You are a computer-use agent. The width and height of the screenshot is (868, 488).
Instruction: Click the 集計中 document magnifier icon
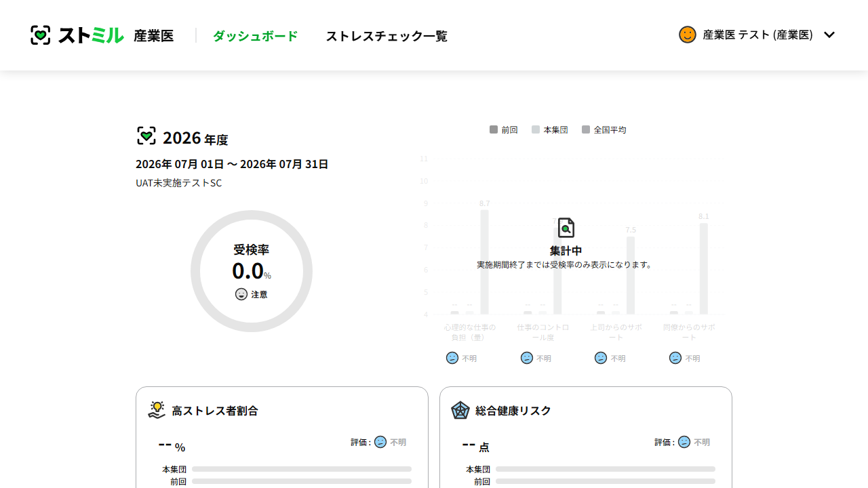point(566,226)
